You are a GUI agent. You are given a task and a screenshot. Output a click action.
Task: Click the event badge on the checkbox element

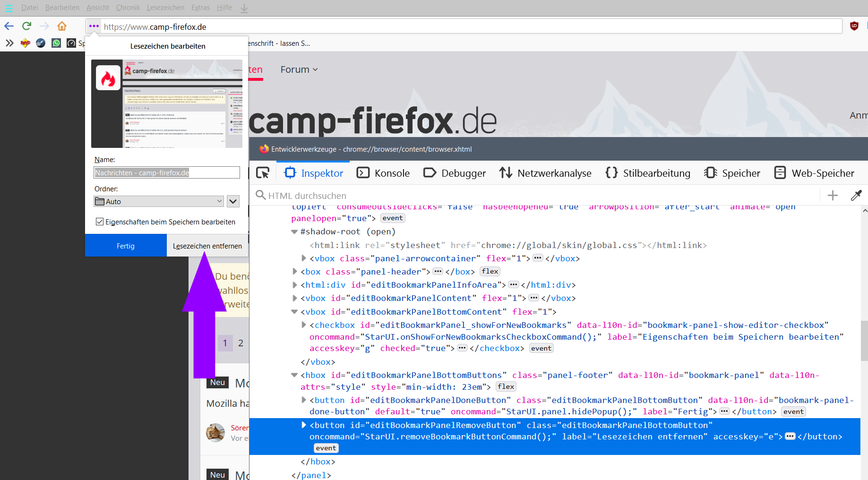point(541,348)
